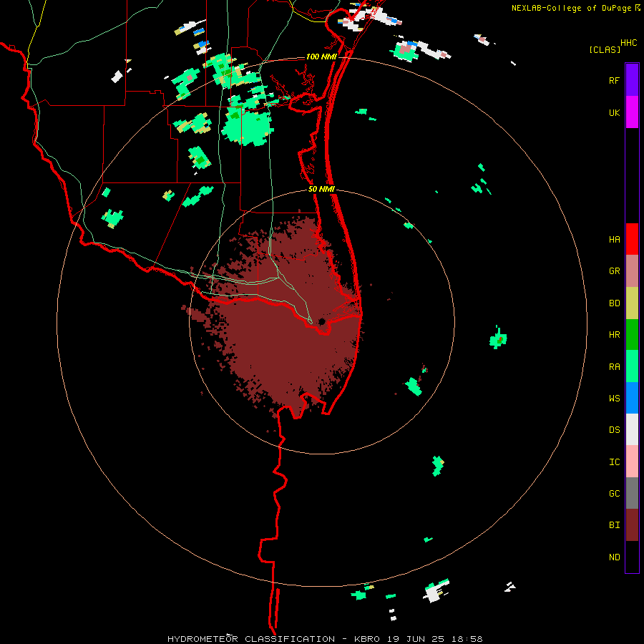Click the DS white legend swatch
This screenshot has width=644, height=644.
point(632,429)
